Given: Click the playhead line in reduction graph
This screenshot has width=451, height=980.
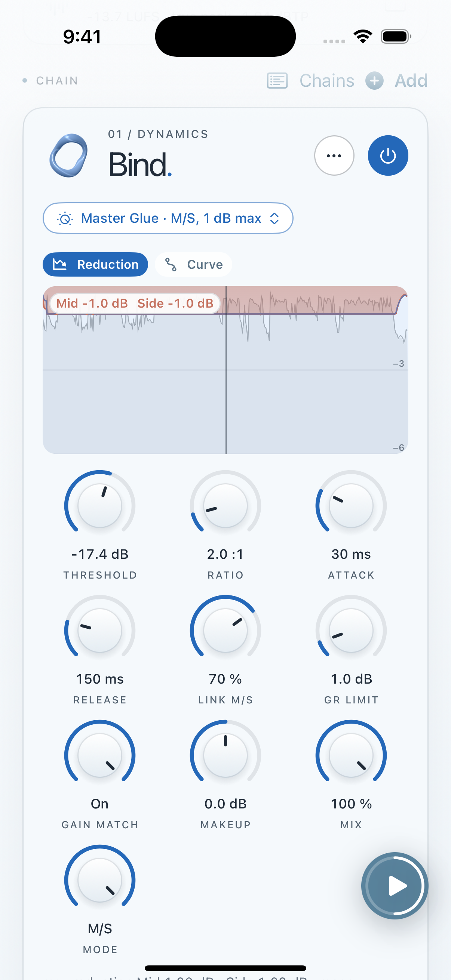Looking at the screenshot, I should (226, 370).
